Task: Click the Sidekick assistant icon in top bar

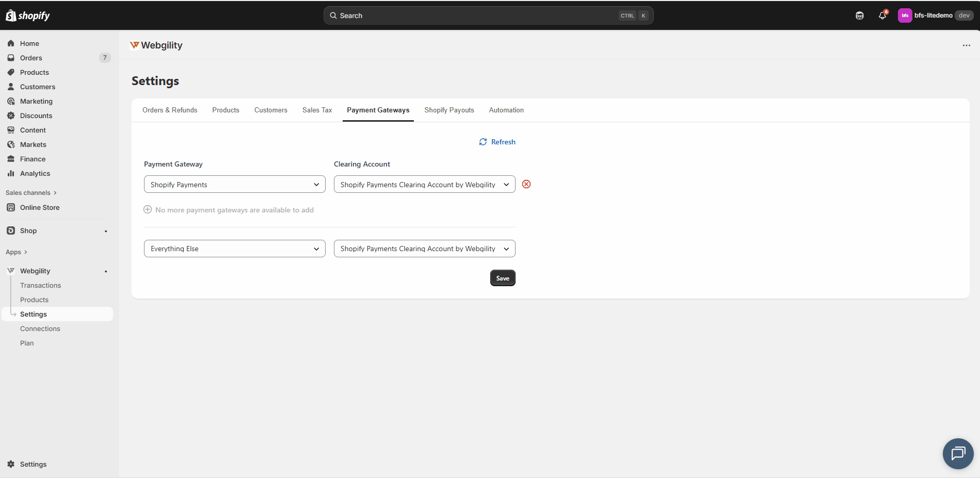Action: tap(860, 15)
